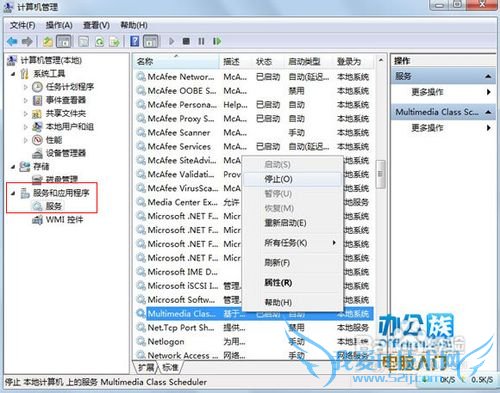Choose 属性(R) in the context menu
The height and width of the screenshot is (393, 500).
(x=293, y=283)
